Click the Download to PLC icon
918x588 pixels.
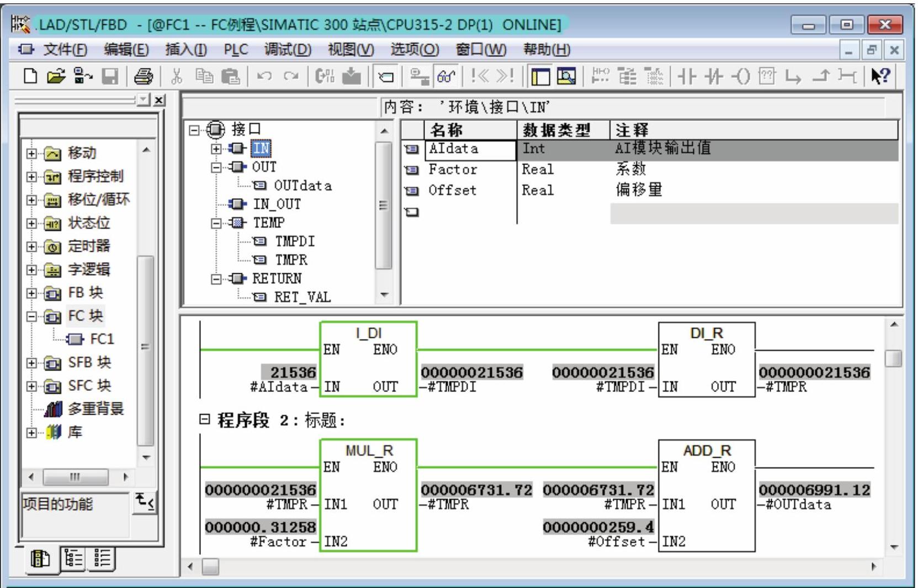(x=351, y=77)
